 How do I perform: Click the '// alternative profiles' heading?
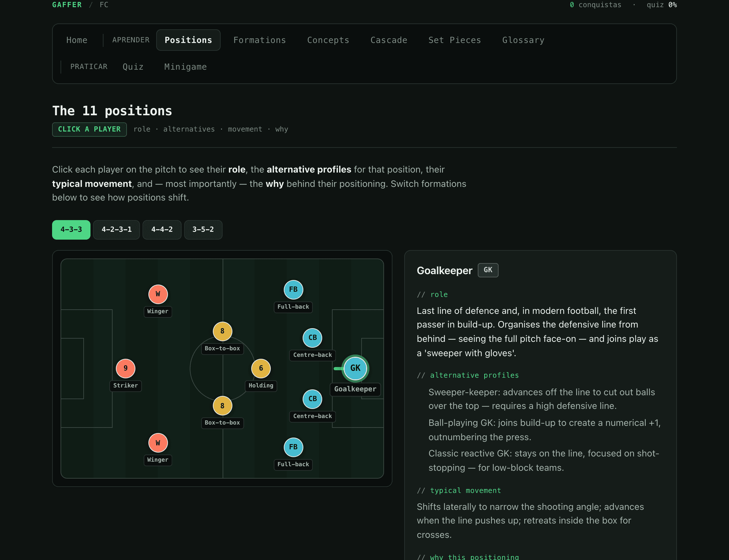468,375
